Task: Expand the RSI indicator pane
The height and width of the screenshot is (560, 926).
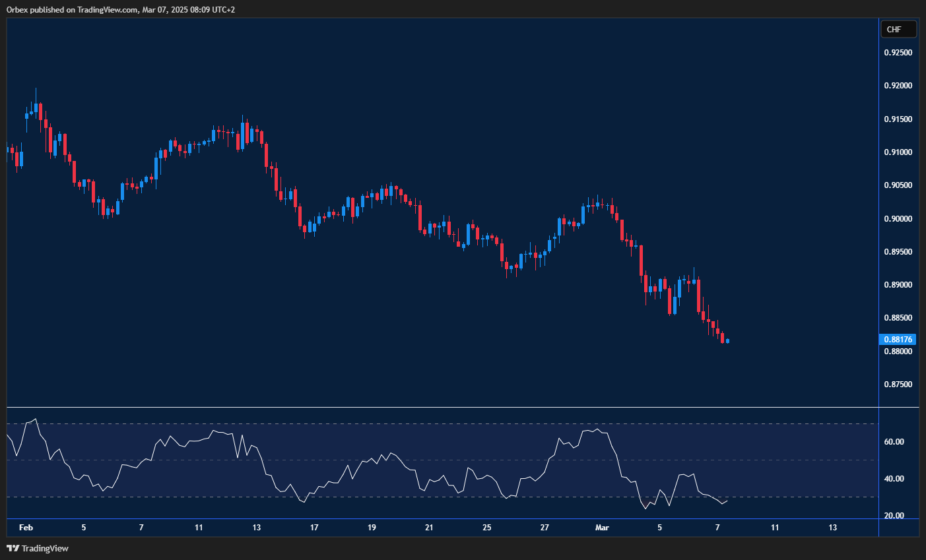Action: click(x=442, y=462)
